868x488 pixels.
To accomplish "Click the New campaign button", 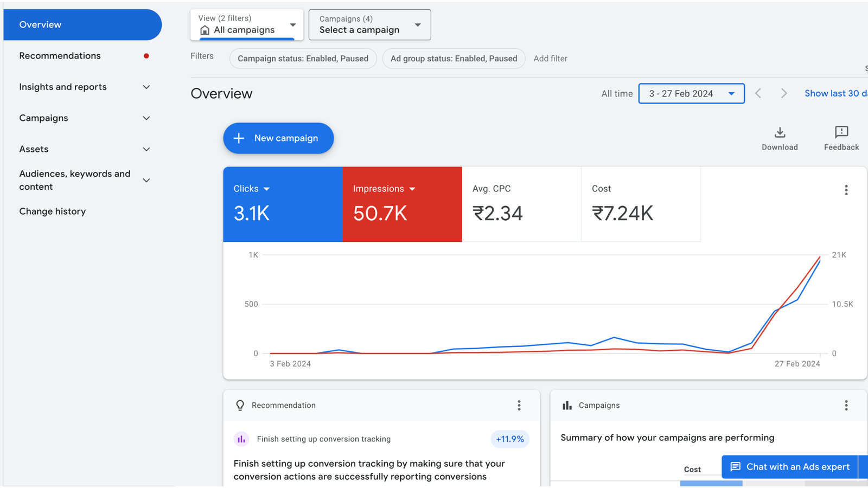I will (x=278, y=138).
